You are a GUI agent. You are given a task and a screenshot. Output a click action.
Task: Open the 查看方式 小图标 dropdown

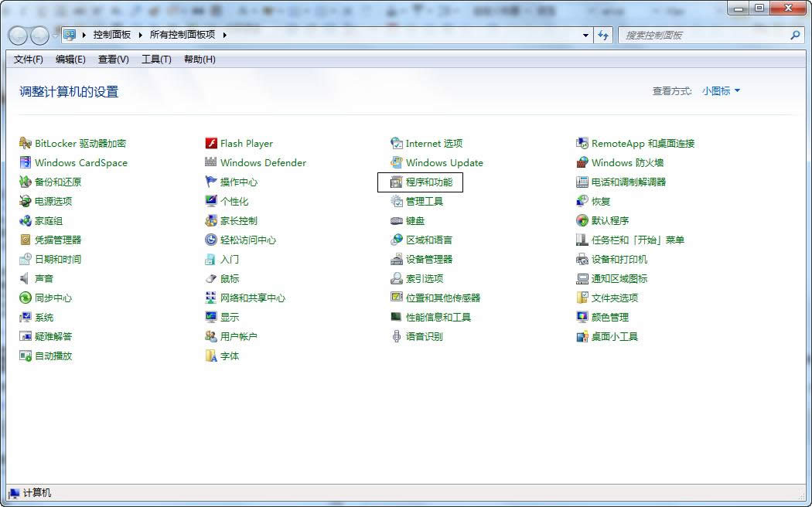721,91
